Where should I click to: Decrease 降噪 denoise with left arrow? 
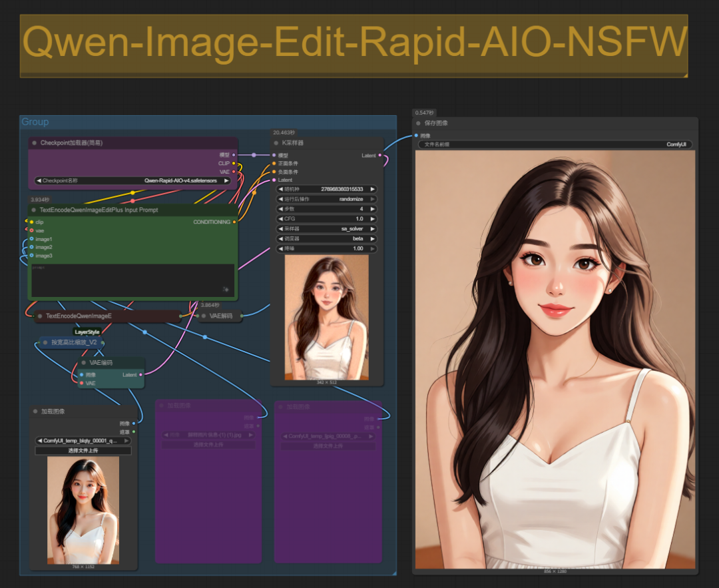[281, 248]
